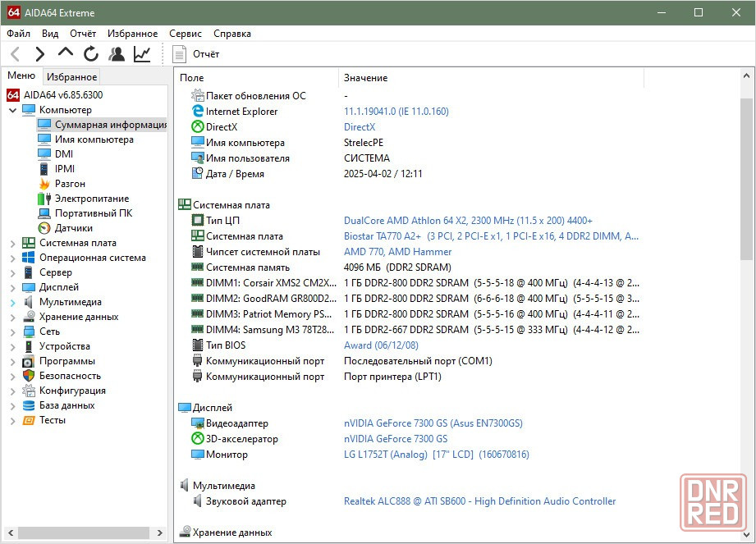This screenshot has width=756, height=544.
Task: Click the vertical scrollbar up arrow
Action: pyautogui.click(x=746, y=75)
